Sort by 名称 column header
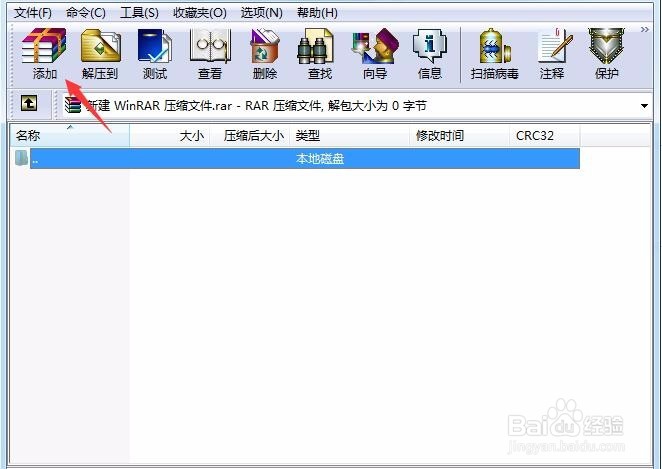The height and width of the screenshot is (469, 662). pos(70,136)
